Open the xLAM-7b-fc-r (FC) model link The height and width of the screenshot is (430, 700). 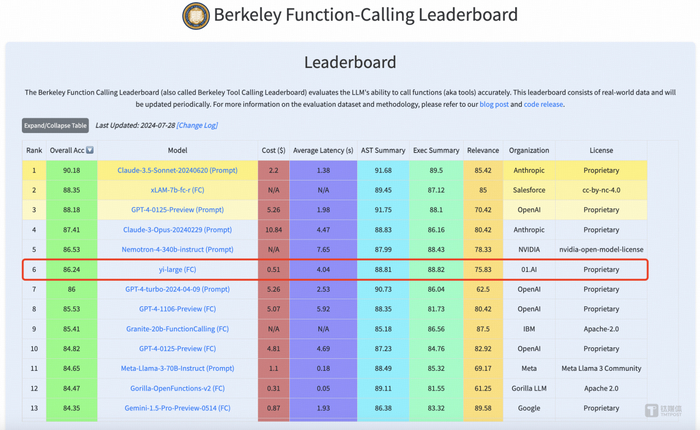pyautogui.click(x=177, y=190)
